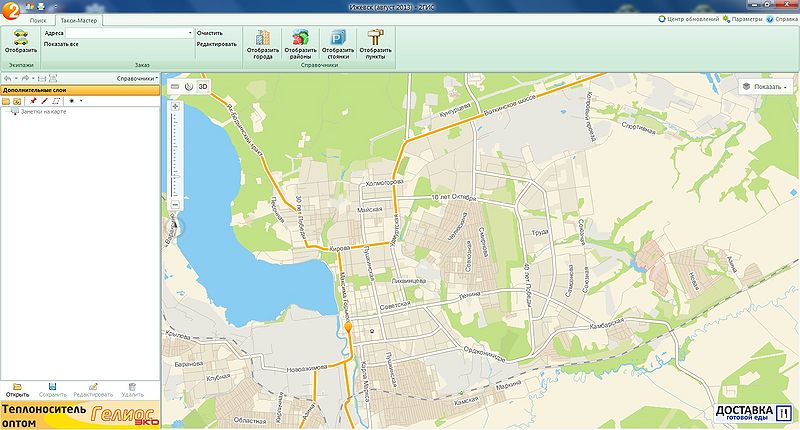Click the map zoom-out minus button
Screen dimensions: 800x430
click(x=175, y=204)
